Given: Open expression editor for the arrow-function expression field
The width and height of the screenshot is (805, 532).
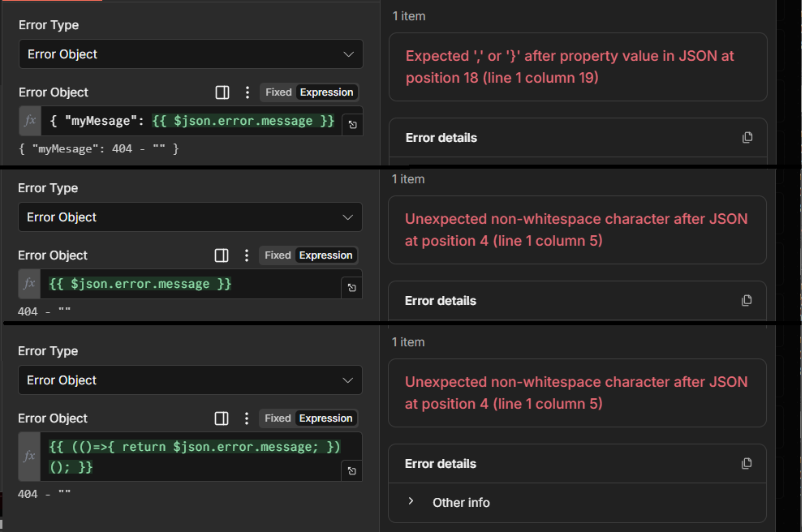Looking at the screenshot, I should click(x=351, y=471).
